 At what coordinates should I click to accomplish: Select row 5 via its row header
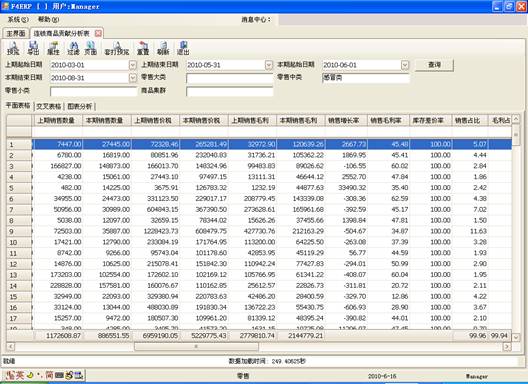pyautogui.click(x=19, y=188)
